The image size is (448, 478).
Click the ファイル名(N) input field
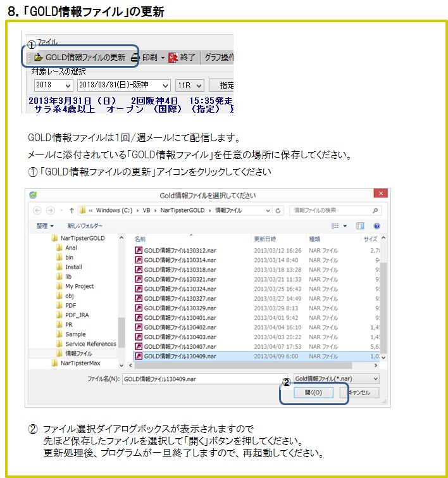205,379
